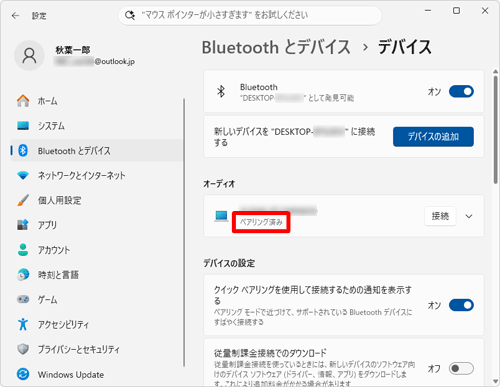The width and height of the screenshot is (500, 387).
Task: Open the Home icon in sidebar
Action: pos(23,101)
